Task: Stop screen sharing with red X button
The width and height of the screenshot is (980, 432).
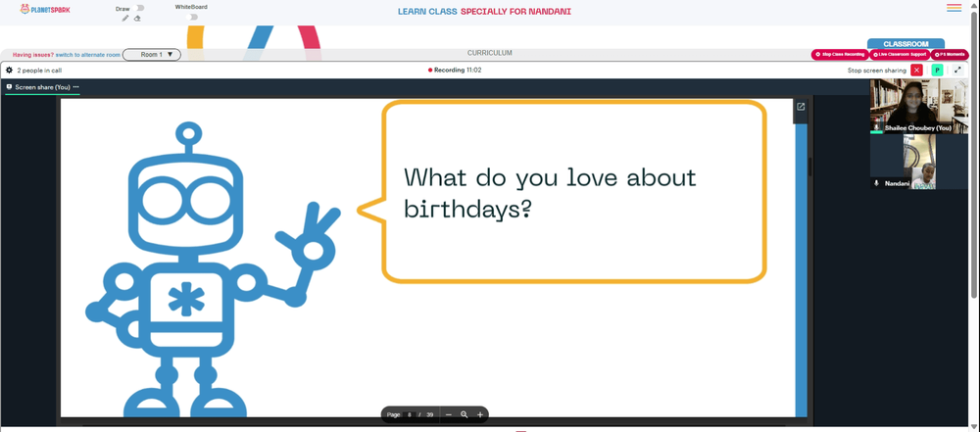Action: (916, 70)
